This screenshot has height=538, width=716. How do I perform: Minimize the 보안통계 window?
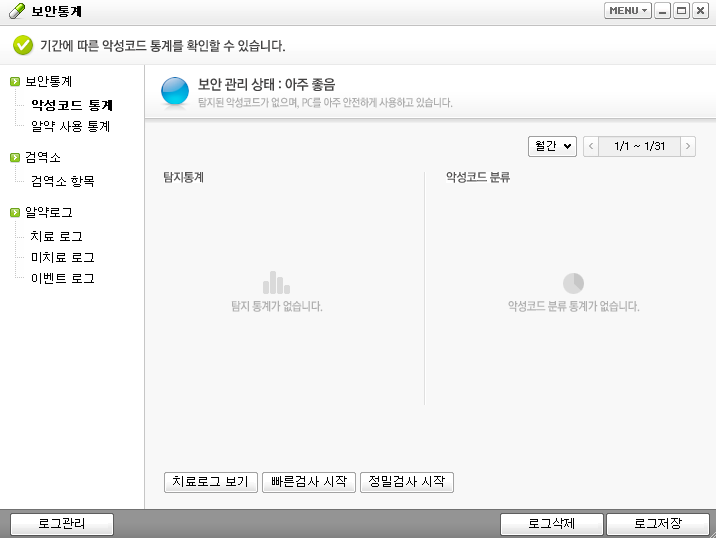click(662, 11)
